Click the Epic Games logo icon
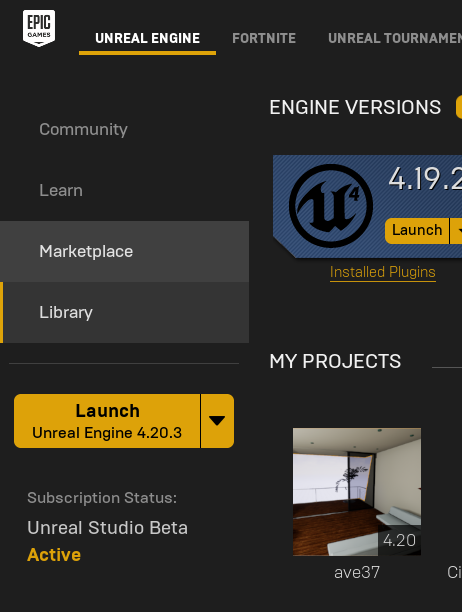 (x=39, y=28)
